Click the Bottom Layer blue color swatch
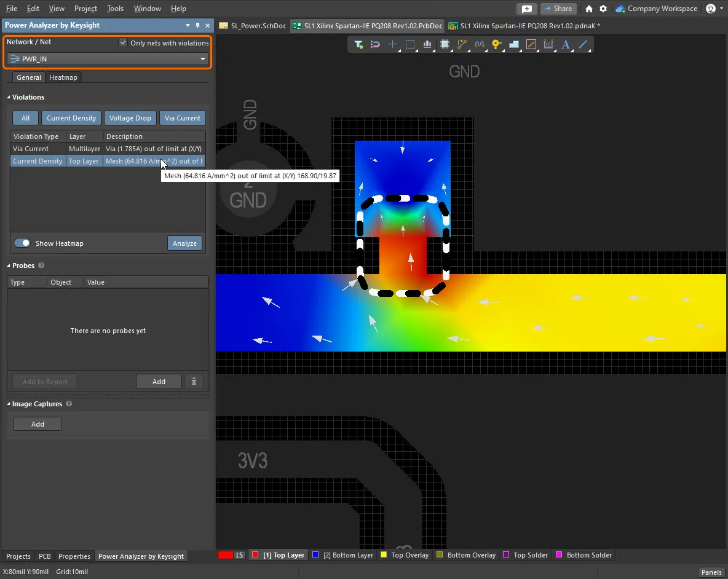 pyautogui.click(x=315, y=555)
